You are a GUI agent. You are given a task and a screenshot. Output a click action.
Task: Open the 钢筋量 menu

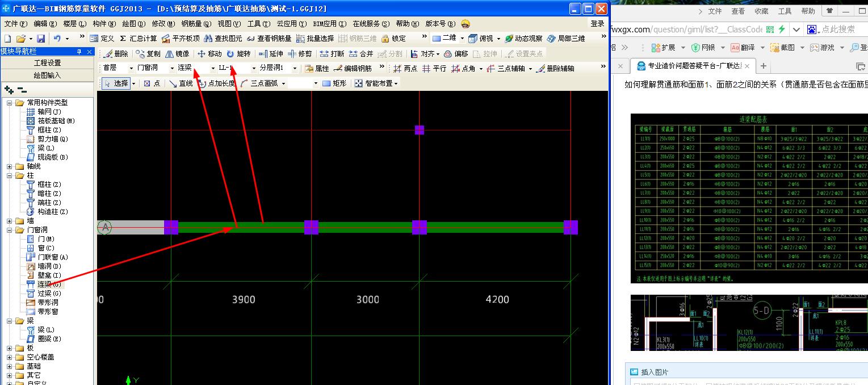[x=196, y=24]
